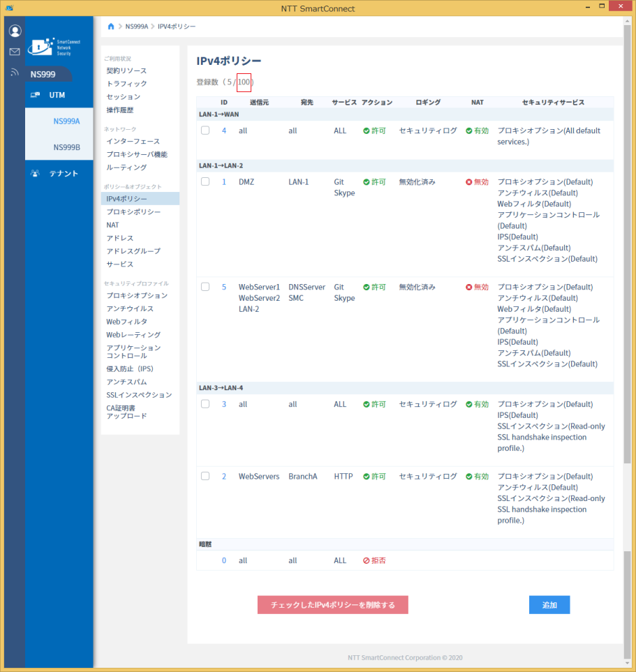Go to ルーティング page
The width and height of the screenshot is (636, 672).
126,167
